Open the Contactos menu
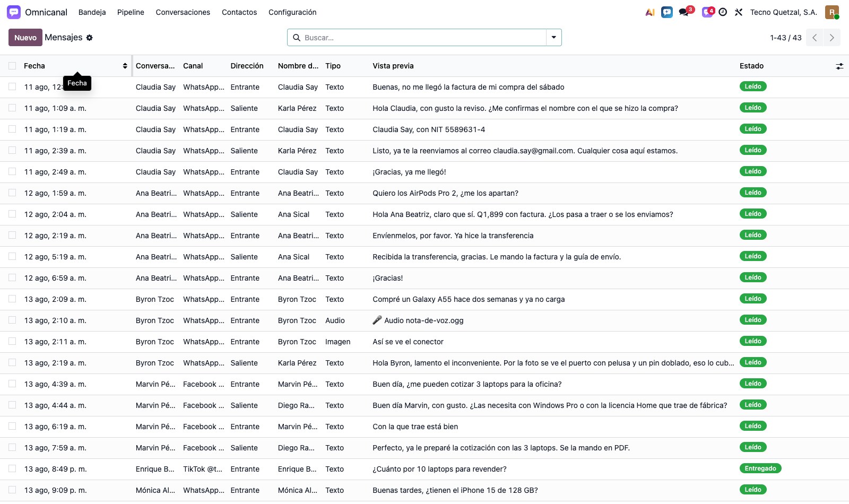The image size is (849, 504). (239, 12)
